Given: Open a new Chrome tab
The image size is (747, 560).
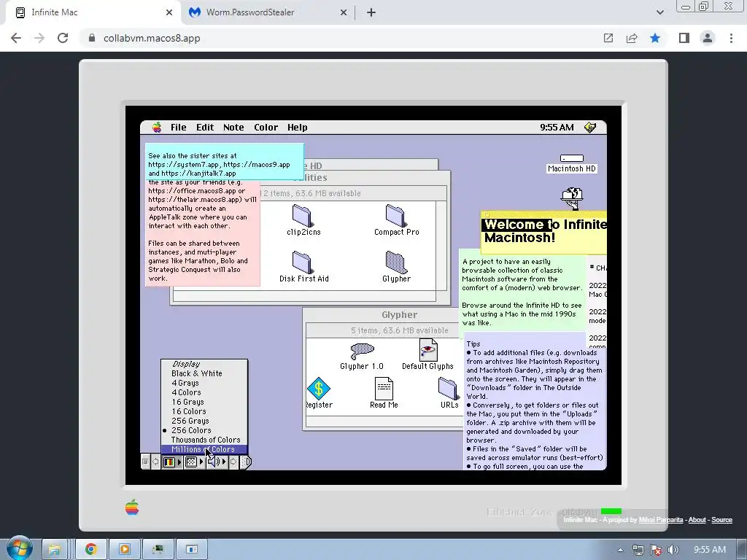Looking at the screenshot, I should pos(371,12).
